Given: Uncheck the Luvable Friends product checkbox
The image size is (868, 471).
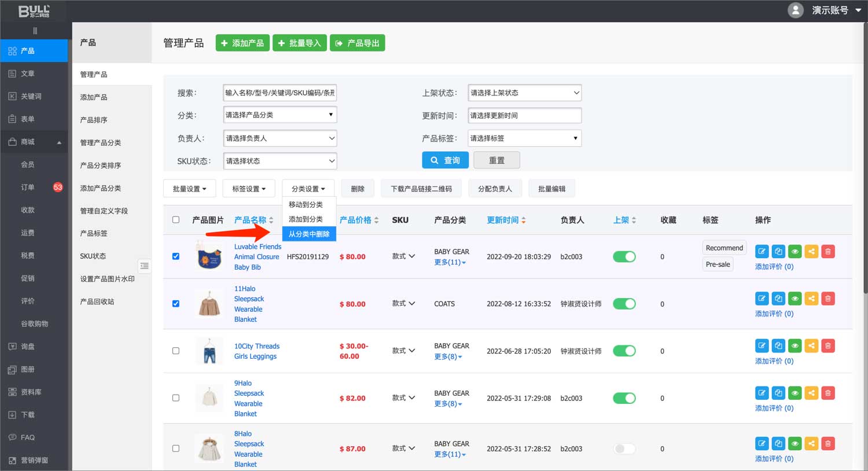Looking at the screenshot, I should tap(176, 256).
